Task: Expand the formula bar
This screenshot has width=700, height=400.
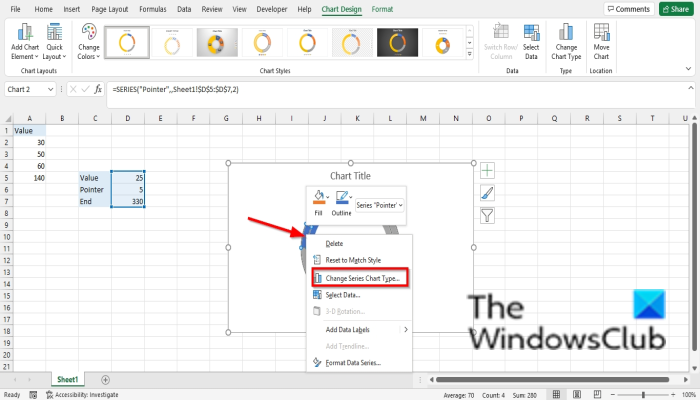Action: pyautogui.click(x=691, y=88)
